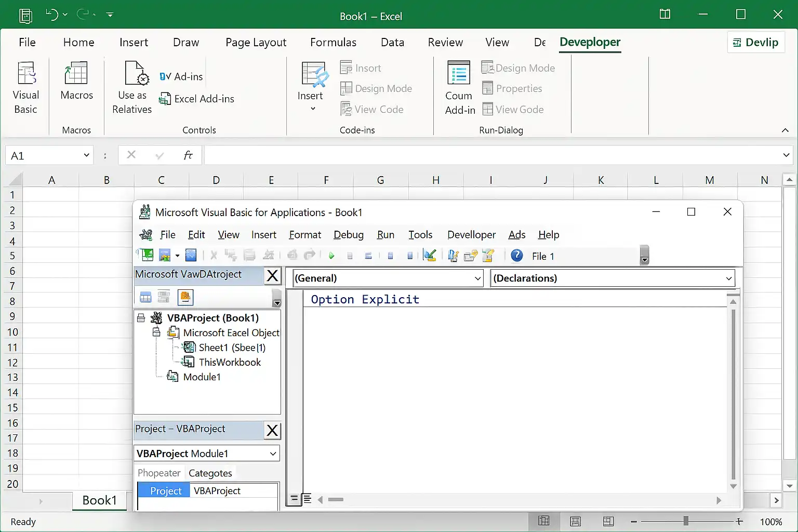This screenshot has height=532, width=798.
Task: Click the Use as Relatives icon
Action: [x=132, y=86]
